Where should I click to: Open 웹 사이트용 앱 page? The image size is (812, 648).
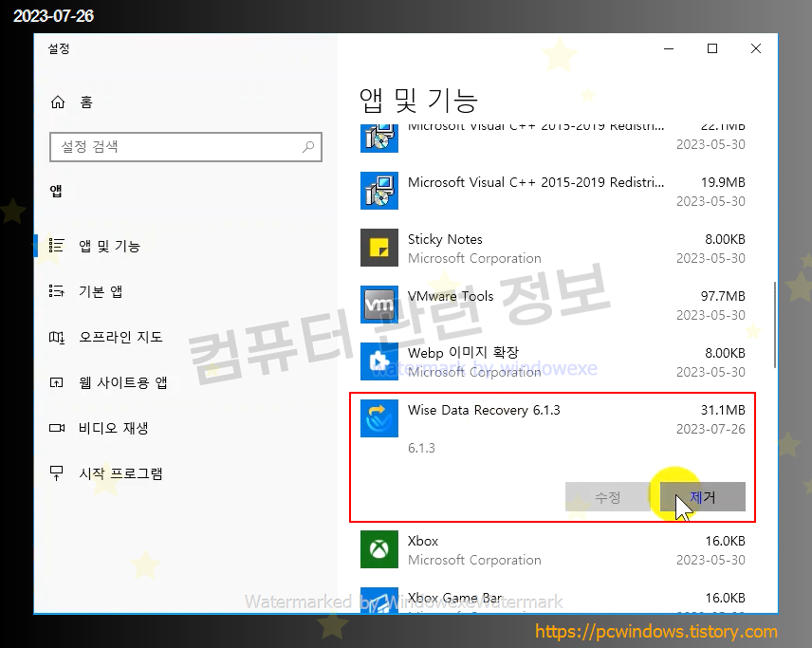[x=123, y=382]
